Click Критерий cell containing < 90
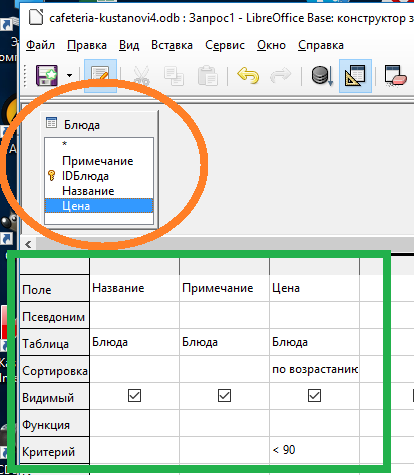 314,450
